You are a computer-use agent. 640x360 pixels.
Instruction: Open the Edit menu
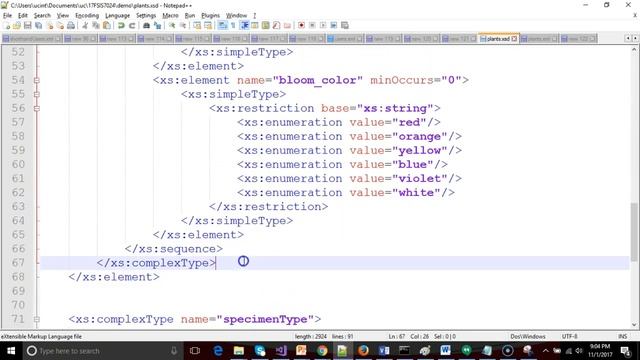23,16
